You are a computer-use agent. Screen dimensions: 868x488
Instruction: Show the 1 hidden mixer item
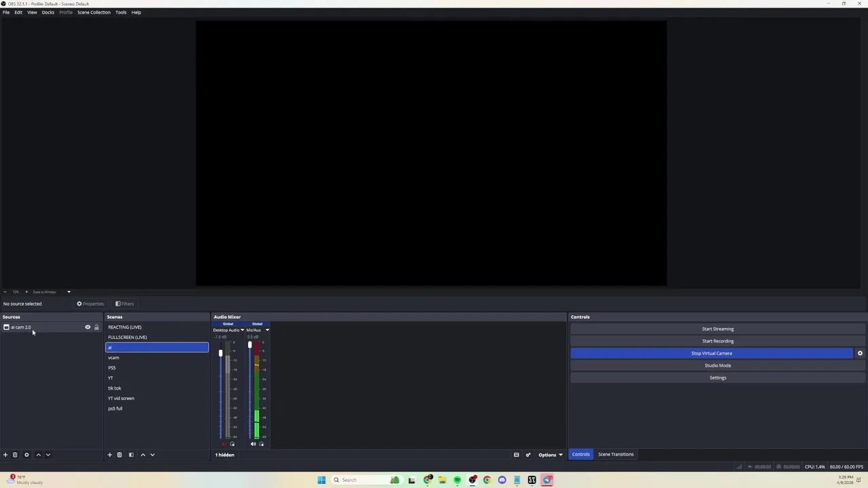224,455
